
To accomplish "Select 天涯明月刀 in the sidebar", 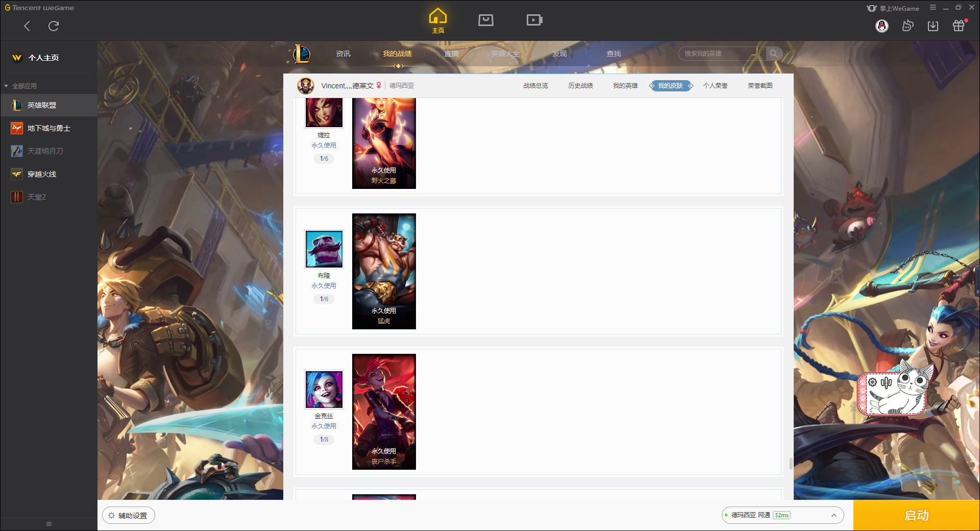I will coord(48,151).
